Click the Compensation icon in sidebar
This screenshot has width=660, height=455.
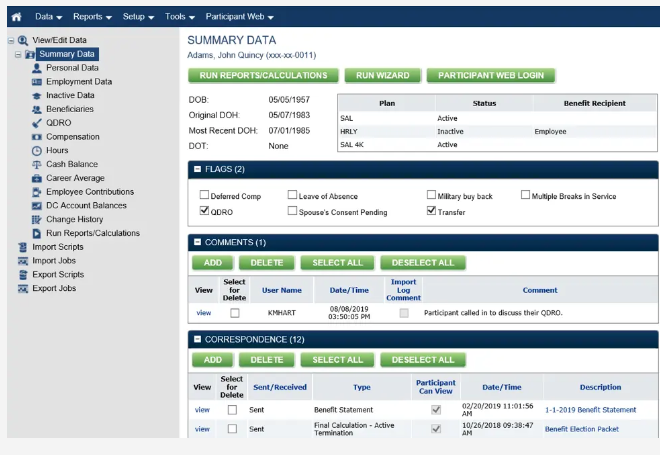pyautogui.click(x=37, y=137)
